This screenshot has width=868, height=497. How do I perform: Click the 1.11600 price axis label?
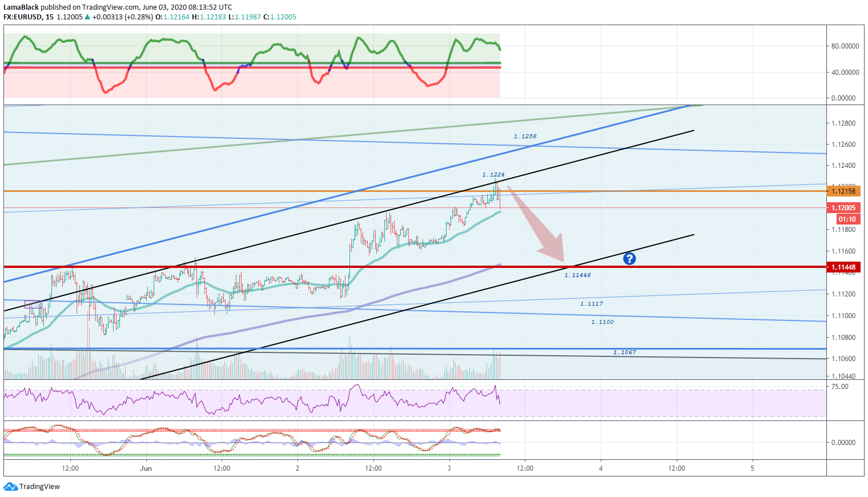[843, 251]
